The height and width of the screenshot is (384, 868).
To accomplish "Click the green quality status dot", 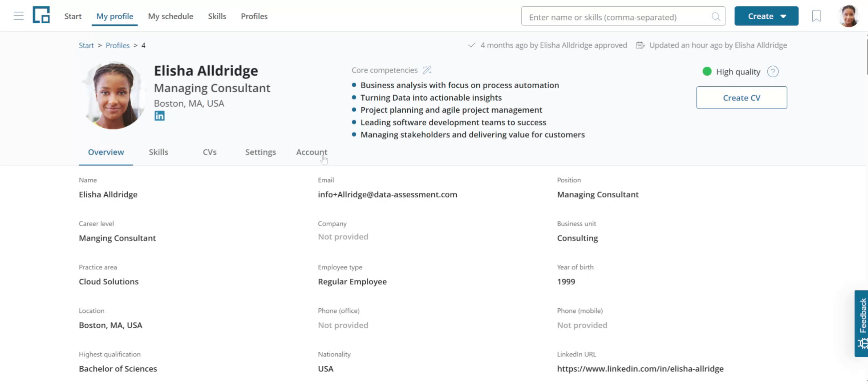I will pyautogui.click(x=707, y=71).
